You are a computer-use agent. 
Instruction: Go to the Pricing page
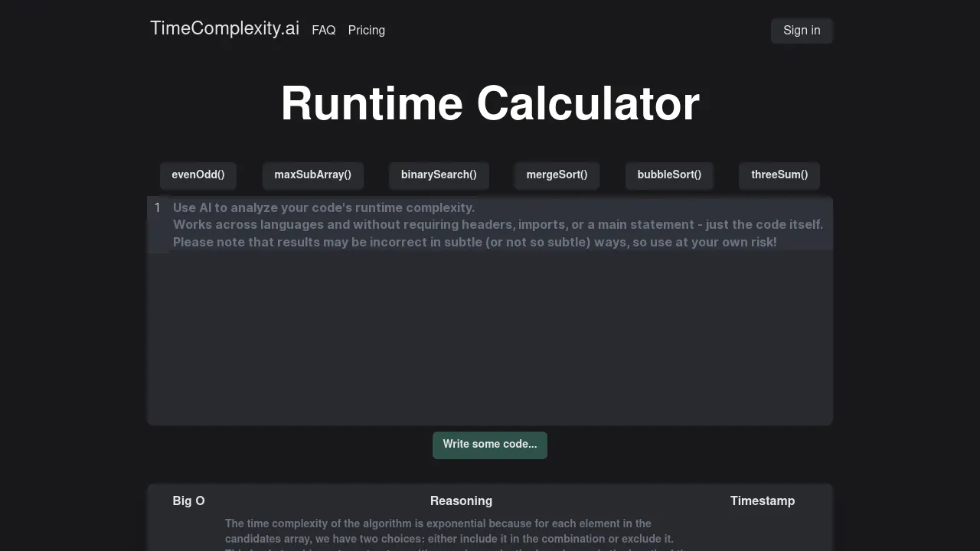[367, 30]
